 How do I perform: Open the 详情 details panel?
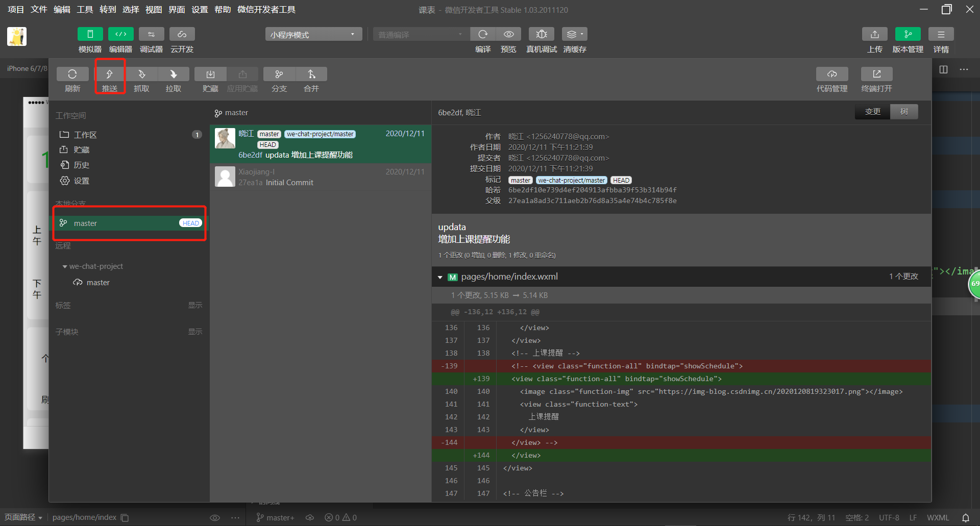coord(941,34)
